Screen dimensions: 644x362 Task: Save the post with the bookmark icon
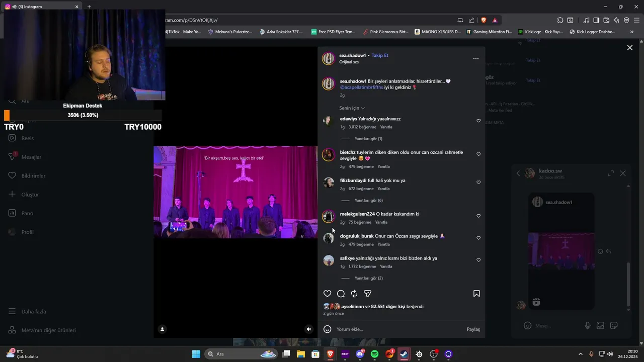coord(476,294)
